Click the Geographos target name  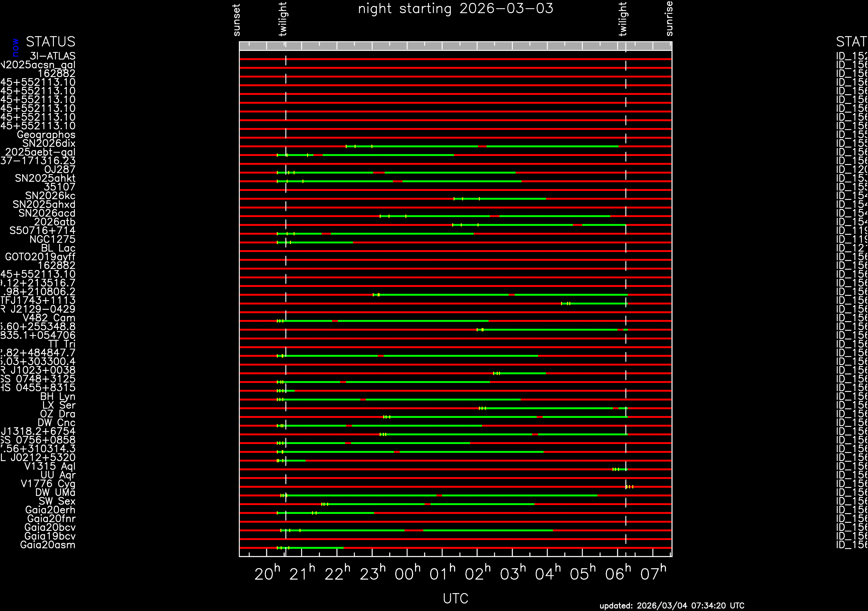pyautogui.click(x=46, y=135)
